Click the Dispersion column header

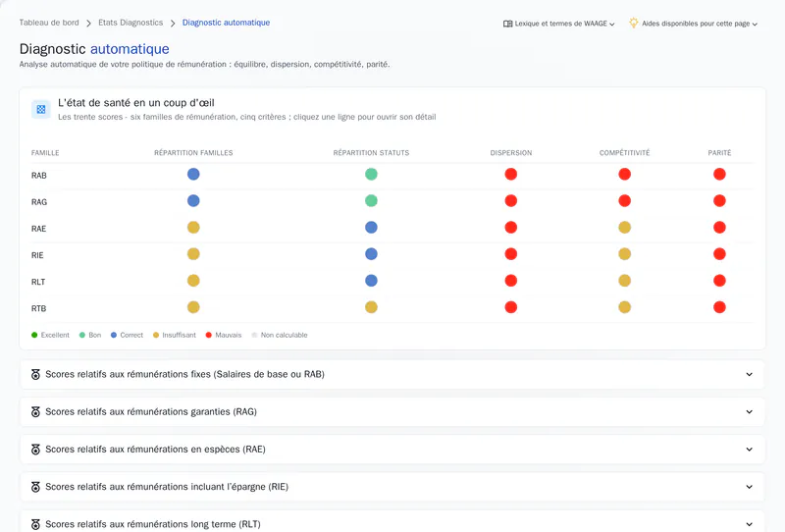click(510, 153)
